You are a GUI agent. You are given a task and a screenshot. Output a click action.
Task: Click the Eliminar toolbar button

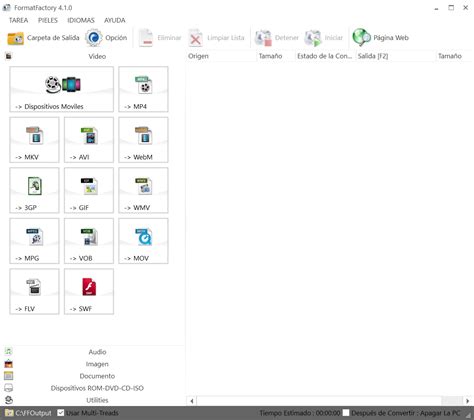(160, 38)
